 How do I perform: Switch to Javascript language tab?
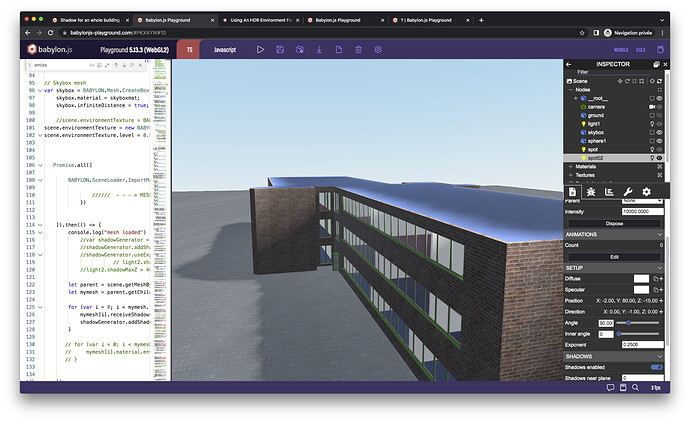tap(225, 50)
